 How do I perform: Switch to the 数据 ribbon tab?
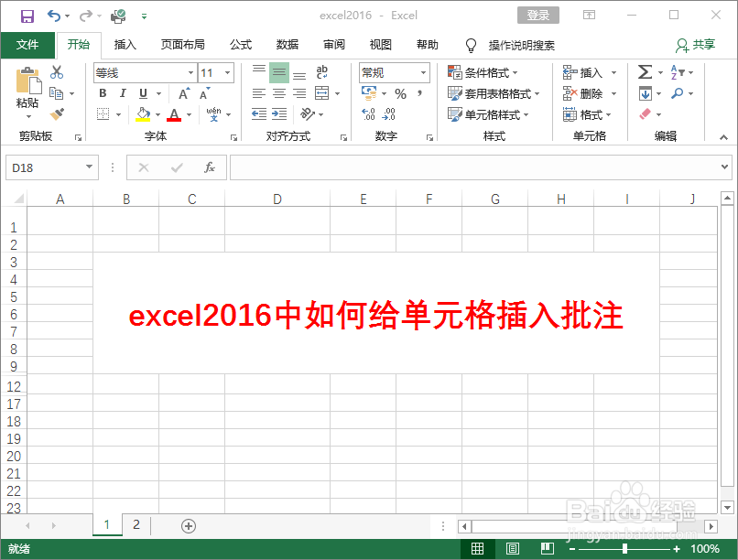point(288,45)
